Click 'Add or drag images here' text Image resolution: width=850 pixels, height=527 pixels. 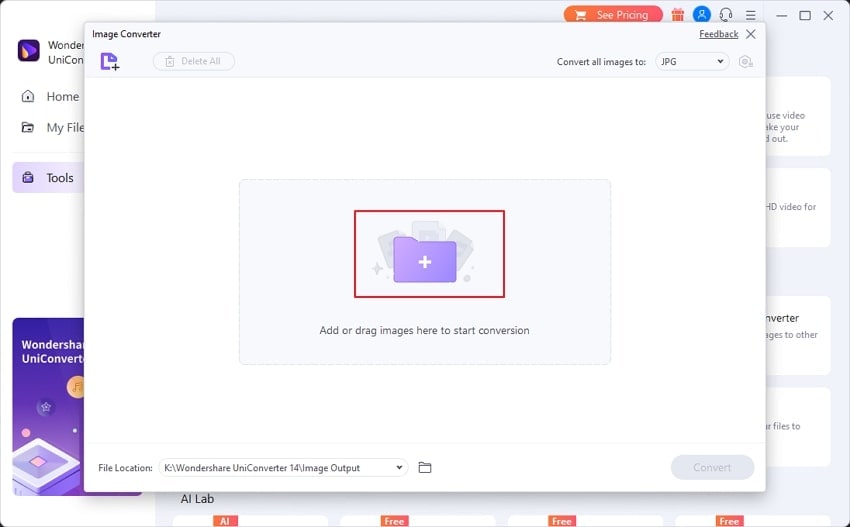click(424, 330)
